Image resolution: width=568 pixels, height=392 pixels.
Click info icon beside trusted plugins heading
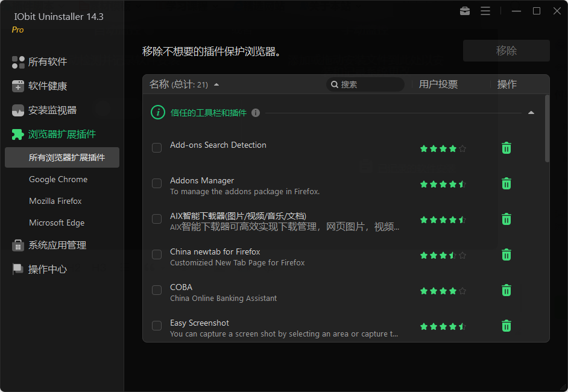click(256, 113)
